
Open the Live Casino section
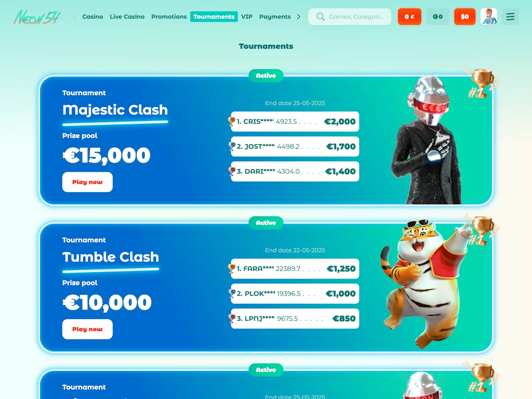127,17
